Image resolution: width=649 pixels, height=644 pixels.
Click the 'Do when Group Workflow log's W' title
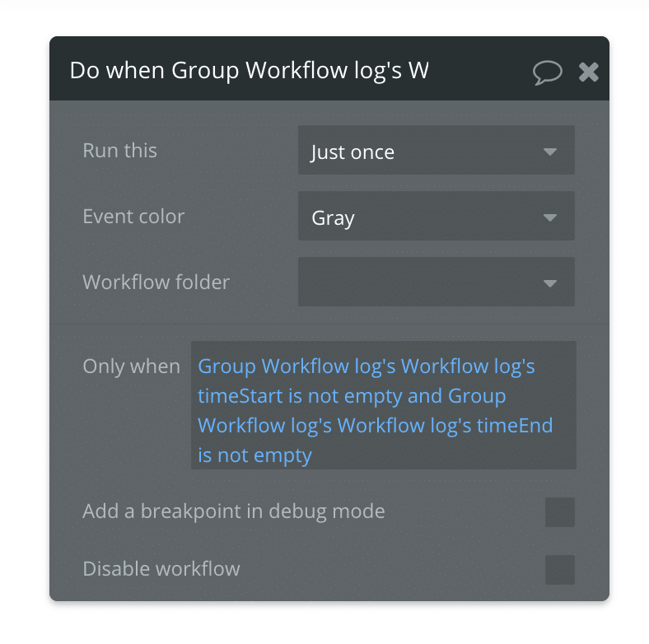pyautogui.click(x=249, y=70)
